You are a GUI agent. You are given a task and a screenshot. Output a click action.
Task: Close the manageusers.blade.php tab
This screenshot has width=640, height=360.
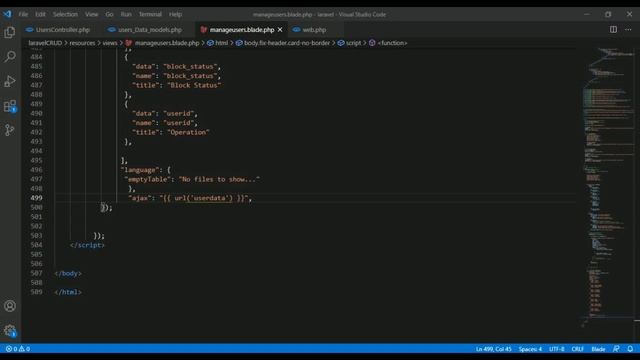[x=280, y=30]
